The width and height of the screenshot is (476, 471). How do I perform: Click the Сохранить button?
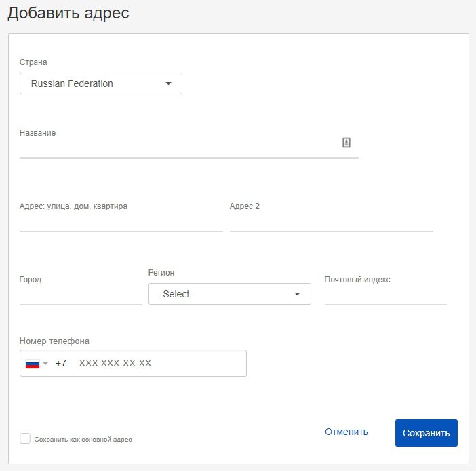click(x=427, y=433)
